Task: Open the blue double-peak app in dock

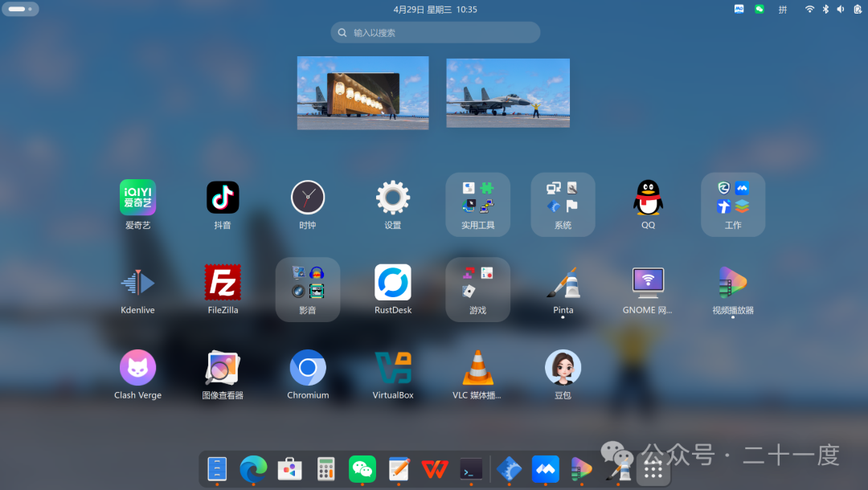Action: point(545,469)
